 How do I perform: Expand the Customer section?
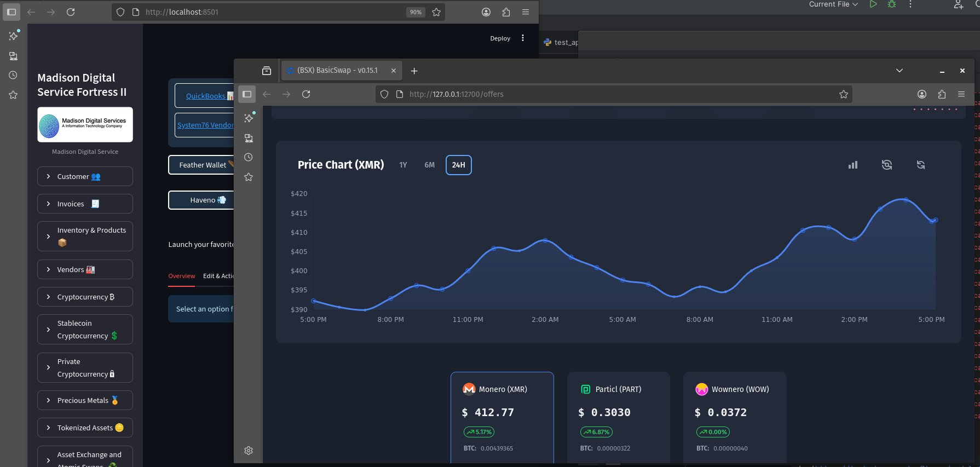(x=85, y=176)
